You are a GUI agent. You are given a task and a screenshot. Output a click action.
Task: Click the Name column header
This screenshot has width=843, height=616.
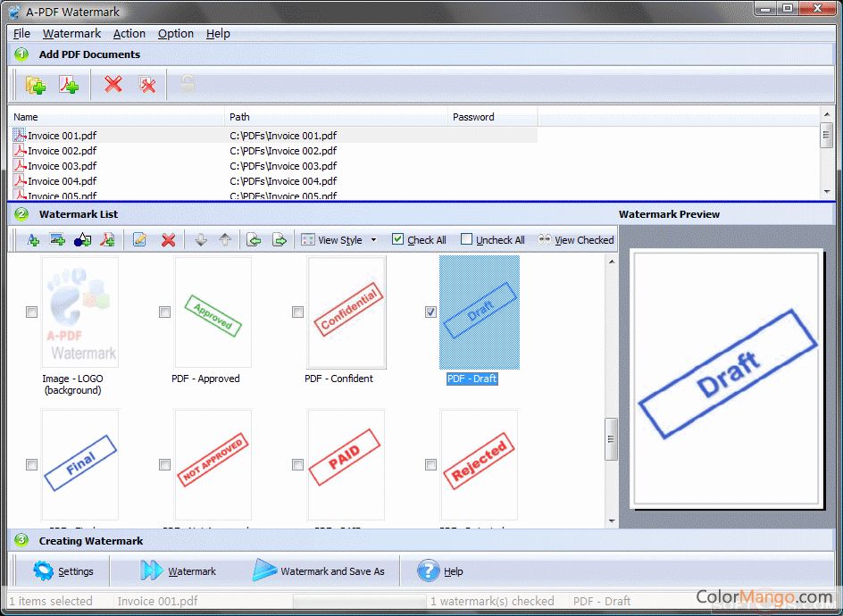tap(116, 117)
